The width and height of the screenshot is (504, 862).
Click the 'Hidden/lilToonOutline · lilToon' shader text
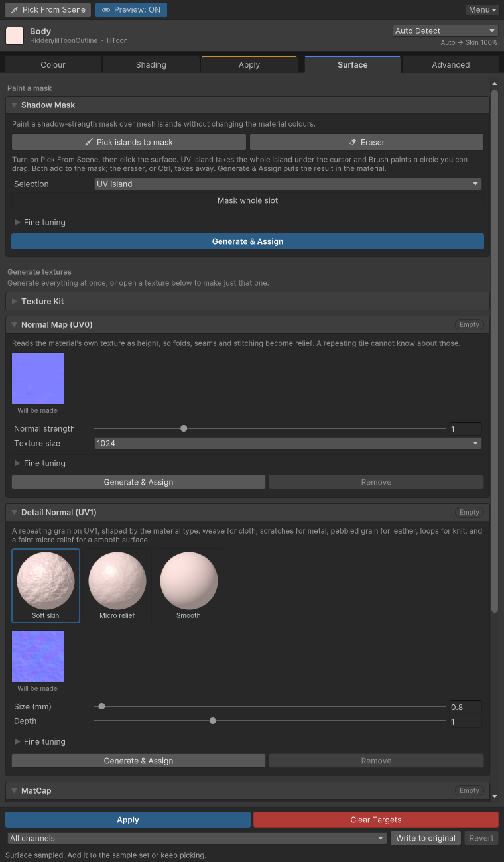point(79,40)
